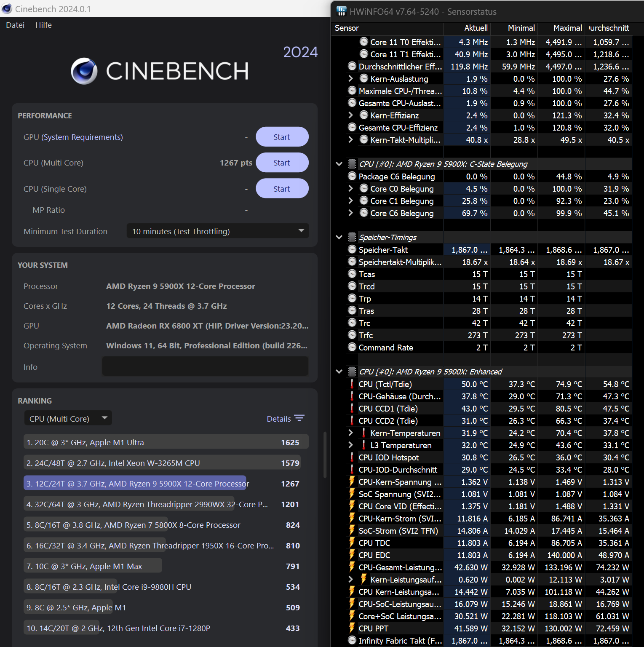Click clock icon beside Package C6 Belegung
644x647 pixels.
point(352,176)
